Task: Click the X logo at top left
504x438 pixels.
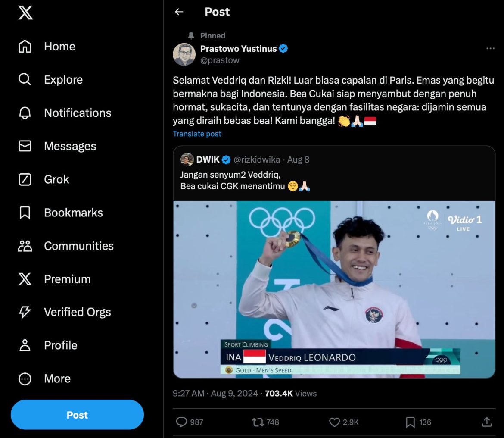Action: (25, 13)
